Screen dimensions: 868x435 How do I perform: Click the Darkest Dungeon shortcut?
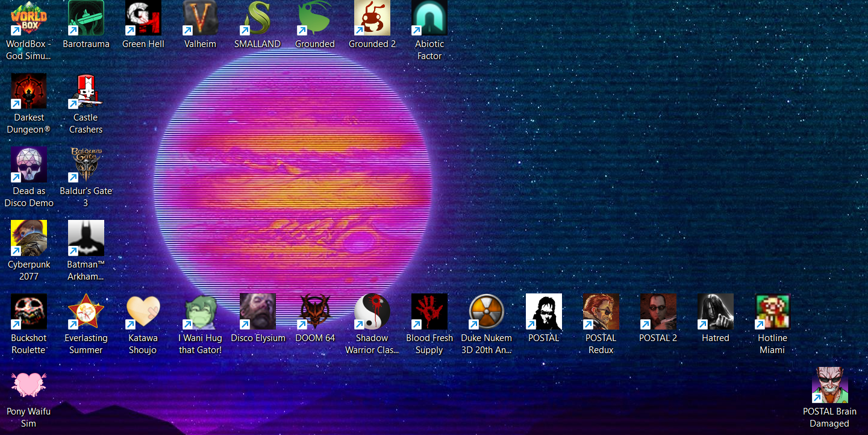(x=29, y=92)
